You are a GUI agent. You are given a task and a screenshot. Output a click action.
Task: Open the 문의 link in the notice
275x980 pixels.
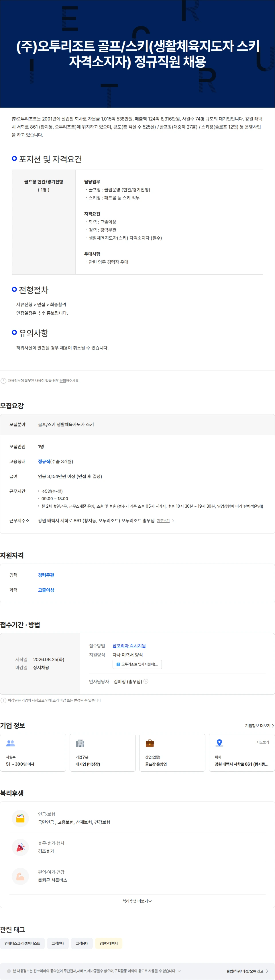click(x=63, y=381)
